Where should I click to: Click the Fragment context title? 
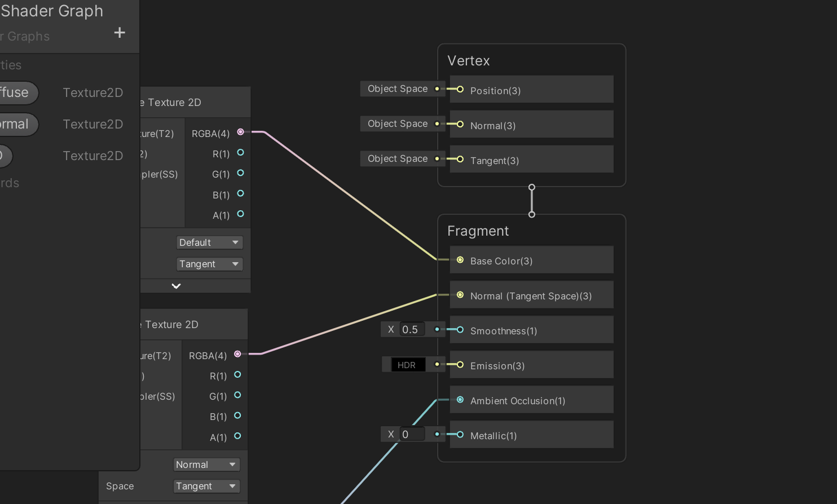tap(478, 231)
